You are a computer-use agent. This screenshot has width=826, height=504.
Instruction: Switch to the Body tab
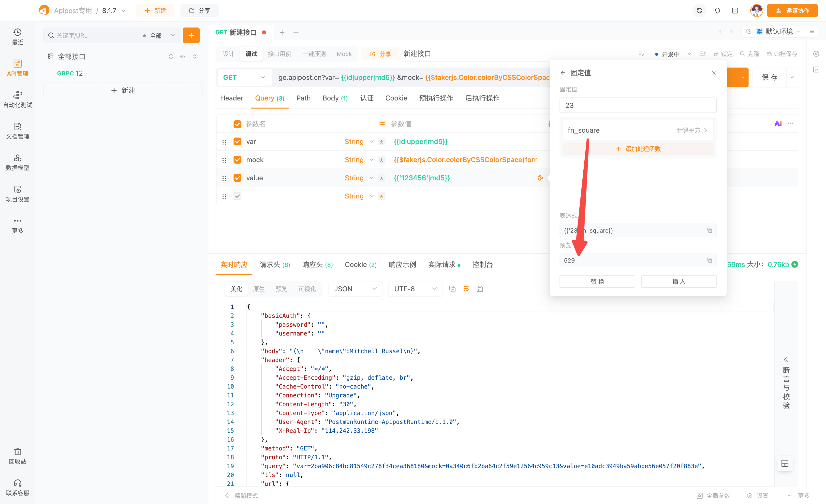335,98
